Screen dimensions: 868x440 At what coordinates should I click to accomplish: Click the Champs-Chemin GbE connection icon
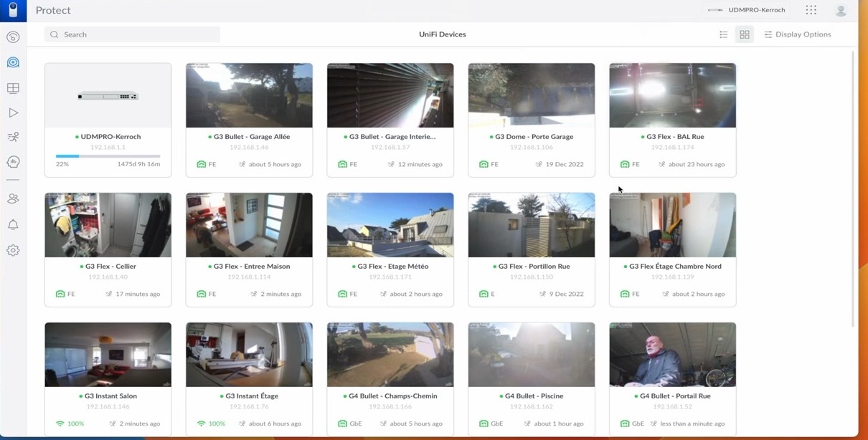(343, 424)
